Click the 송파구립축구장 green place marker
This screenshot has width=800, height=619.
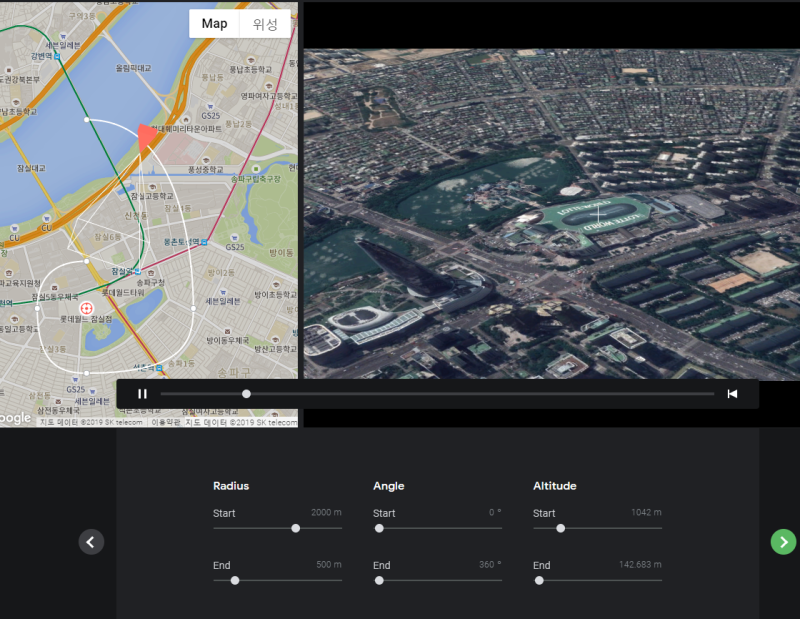[x=256, y=169]
